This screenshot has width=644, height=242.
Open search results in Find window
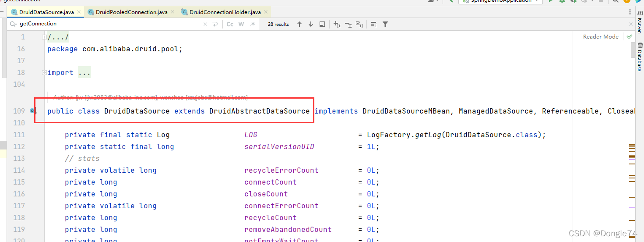click(322, 24)
